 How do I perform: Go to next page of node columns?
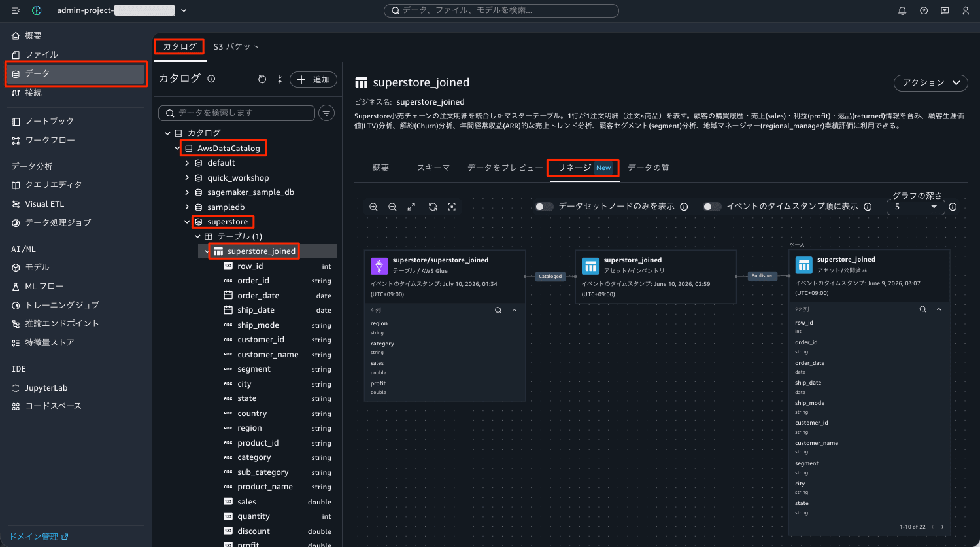tap(942, 527)
